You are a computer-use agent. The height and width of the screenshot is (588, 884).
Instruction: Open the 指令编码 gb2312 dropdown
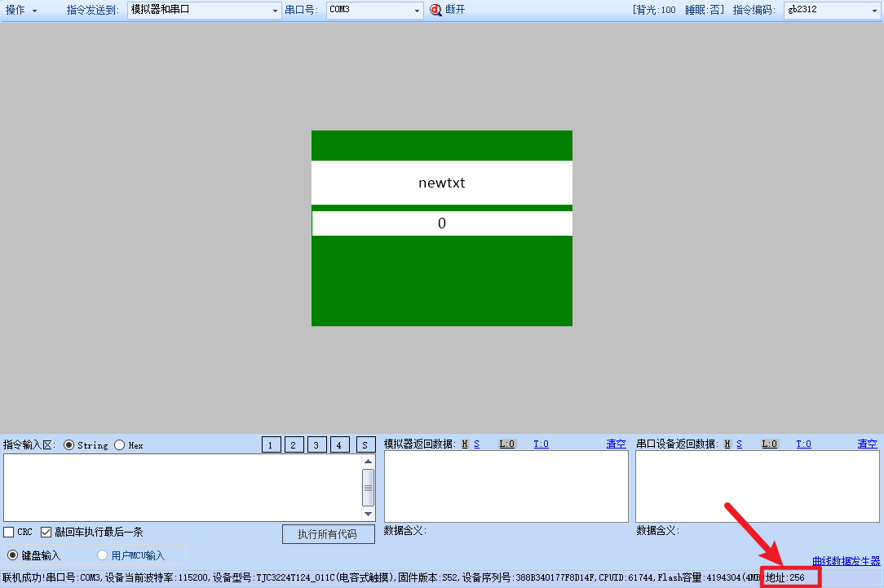(x=873, y=11)
